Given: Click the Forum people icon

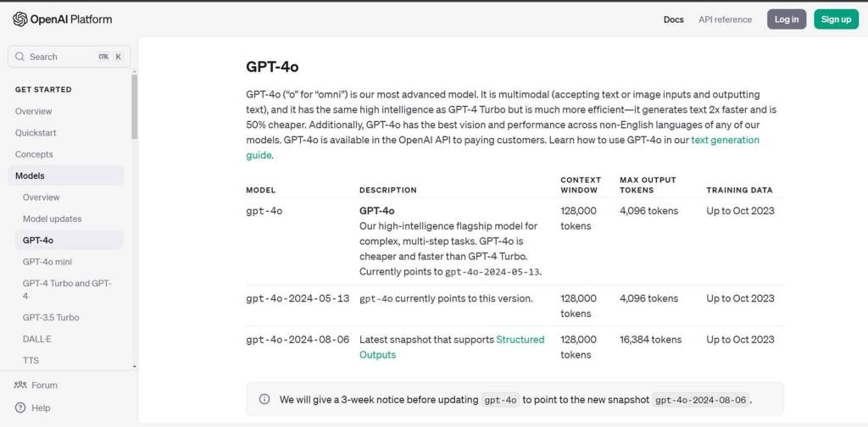Looking at the screenshot, I should point(20,385).
